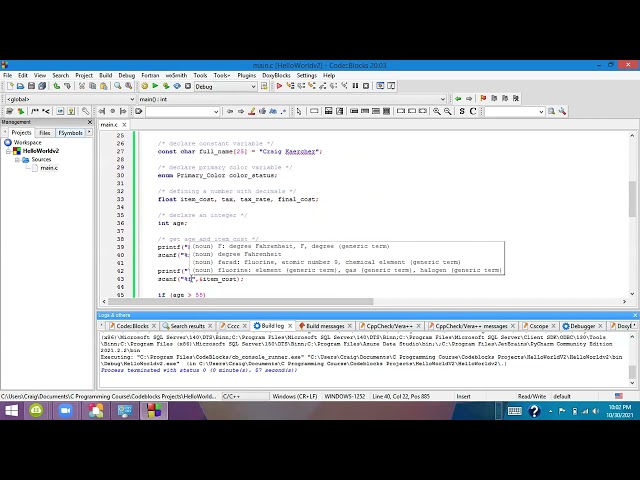Collapse the Sources folder node
Image resolution: width=640 pixels, height=480 pixels.
17,160
